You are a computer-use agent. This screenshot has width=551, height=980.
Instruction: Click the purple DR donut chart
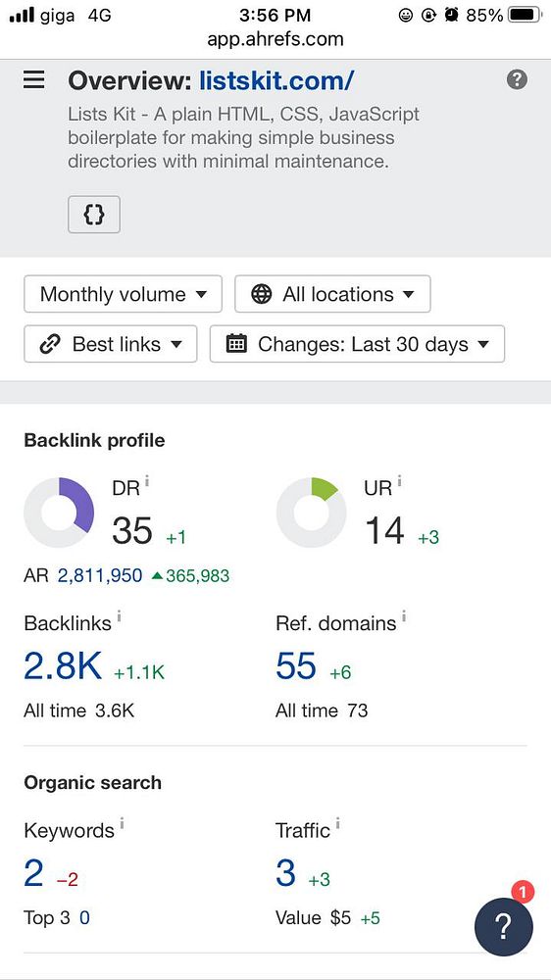pyautogui.click(x=59, y=513)
